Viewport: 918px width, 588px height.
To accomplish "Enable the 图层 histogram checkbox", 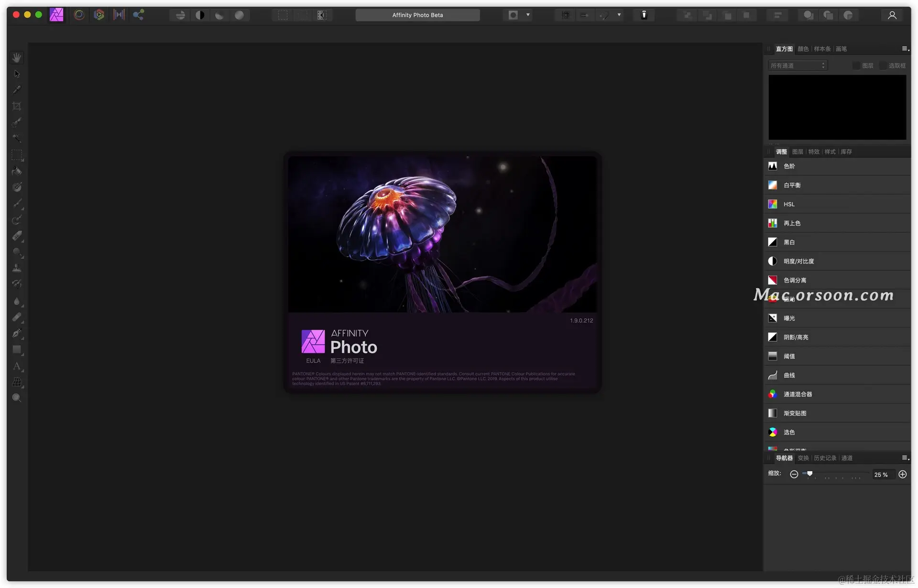I will pyautogui.click(x=856, y=65).
